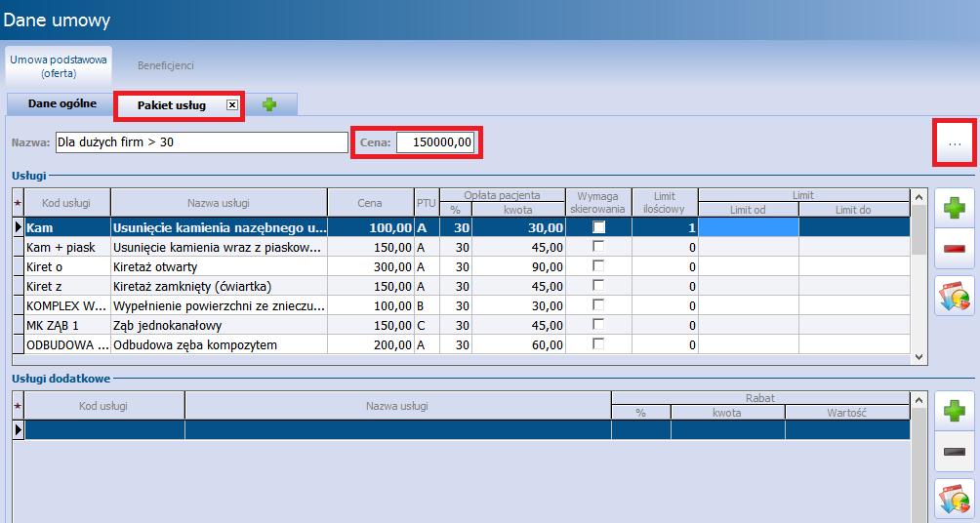This screenshot has width=980, height=523.
Task: Select the 'Kiretaż otwarty' service name cell
Action: pos(219,266)
